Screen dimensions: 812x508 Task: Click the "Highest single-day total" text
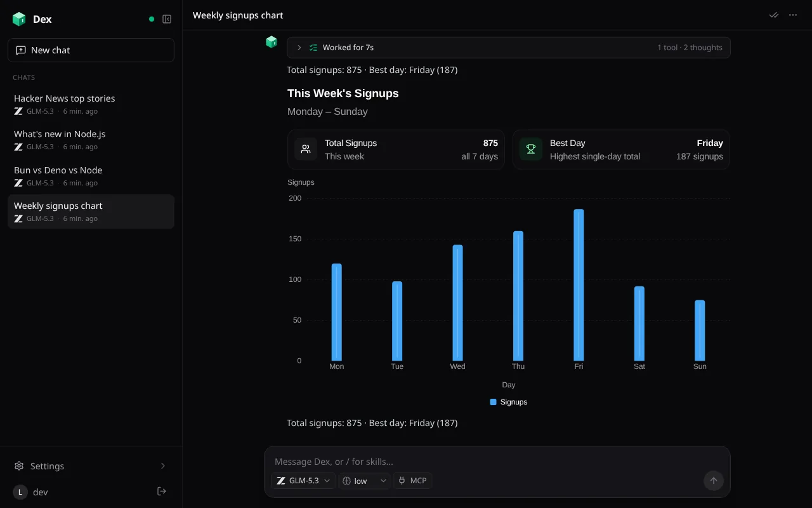click(x=595, y=156)
